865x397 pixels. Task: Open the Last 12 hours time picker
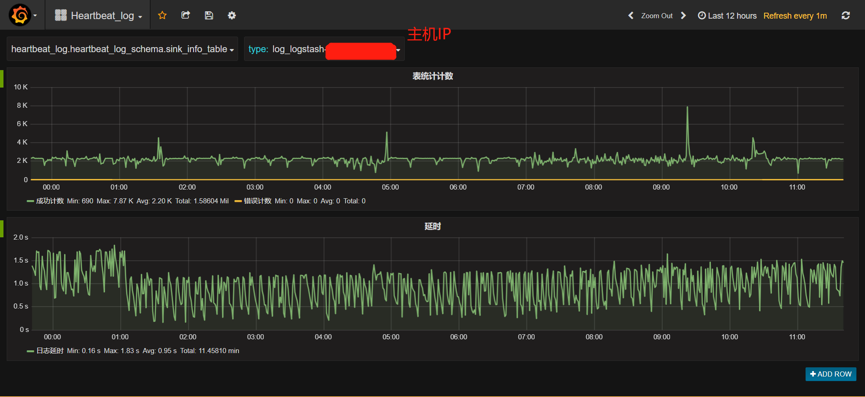pos(727,15)
